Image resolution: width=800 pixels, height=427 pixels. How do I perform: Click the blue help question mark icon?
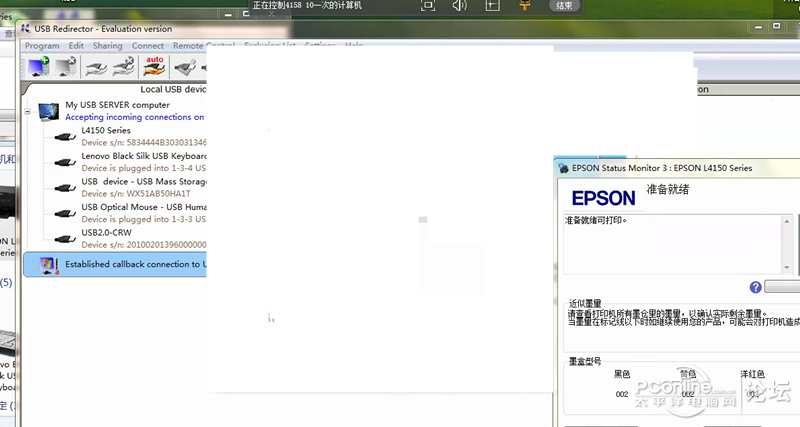pos(756,287)
